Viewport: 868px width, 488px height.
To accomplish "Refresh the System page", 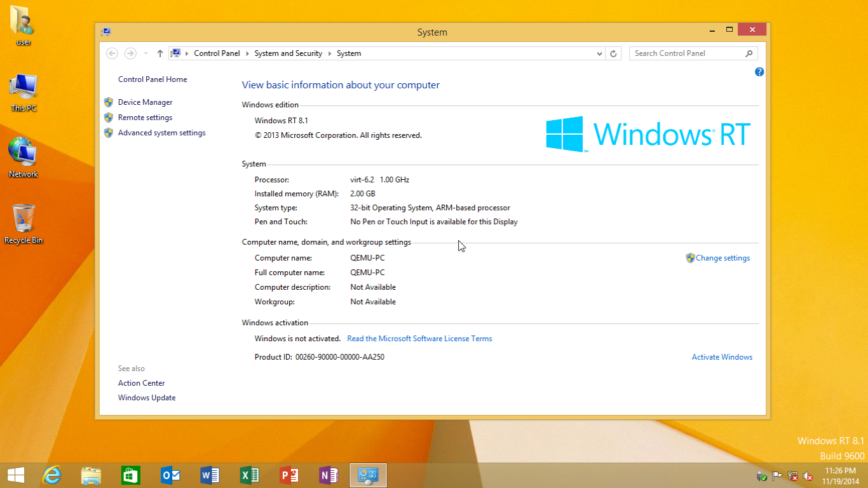I will (x=613, y=53).
